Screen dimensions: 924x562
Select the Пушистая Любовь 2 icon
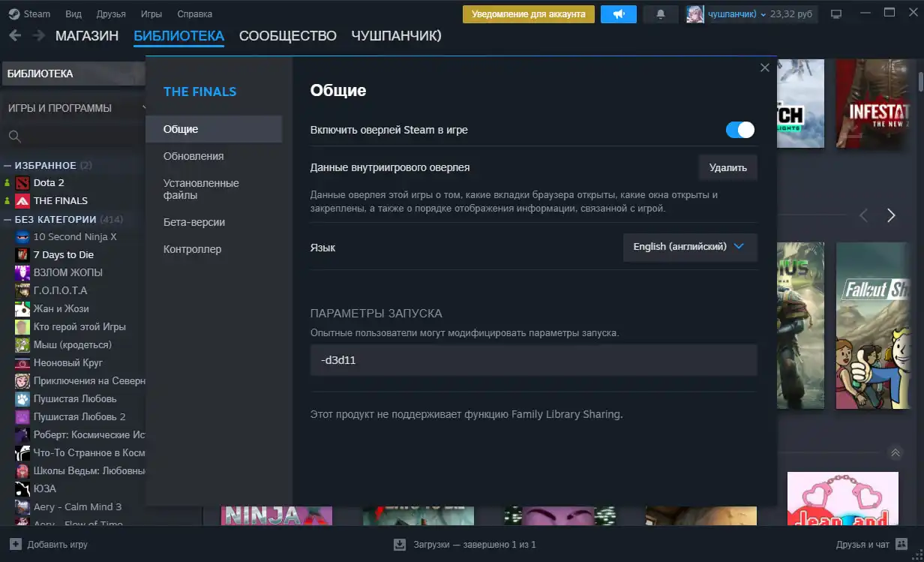click(x=22, y=416)
